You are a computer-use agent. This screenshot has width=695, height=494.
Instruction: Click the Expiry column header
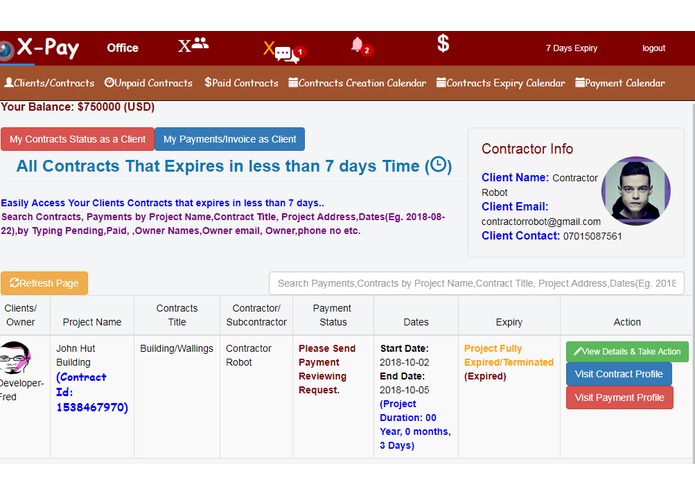tap(509, 322)
